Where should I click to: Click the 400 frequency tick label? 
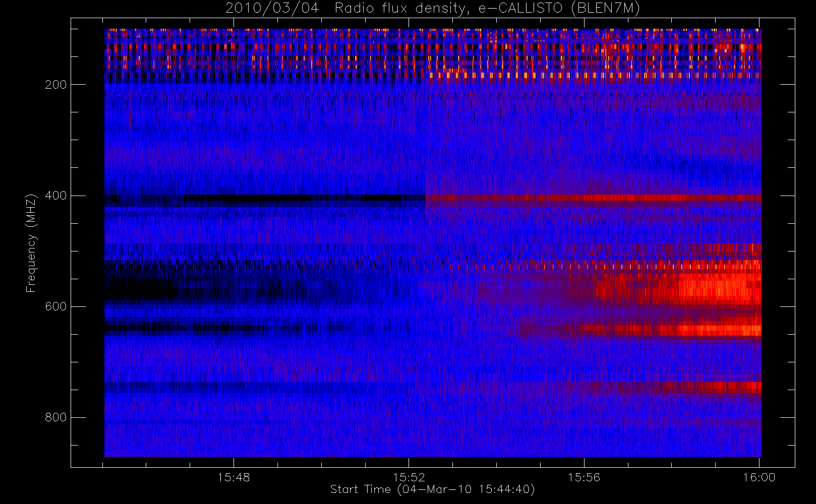55,196
